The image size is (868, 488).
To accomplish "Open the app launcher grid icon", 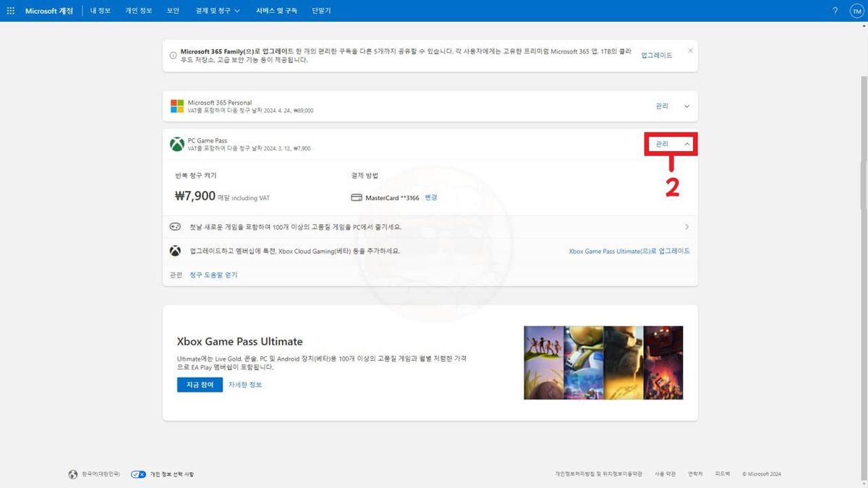I will click(x=10, y=11).
